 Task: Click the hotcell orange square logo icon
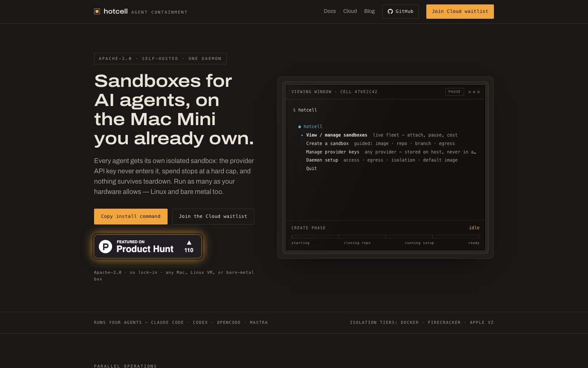click(97, 11)
